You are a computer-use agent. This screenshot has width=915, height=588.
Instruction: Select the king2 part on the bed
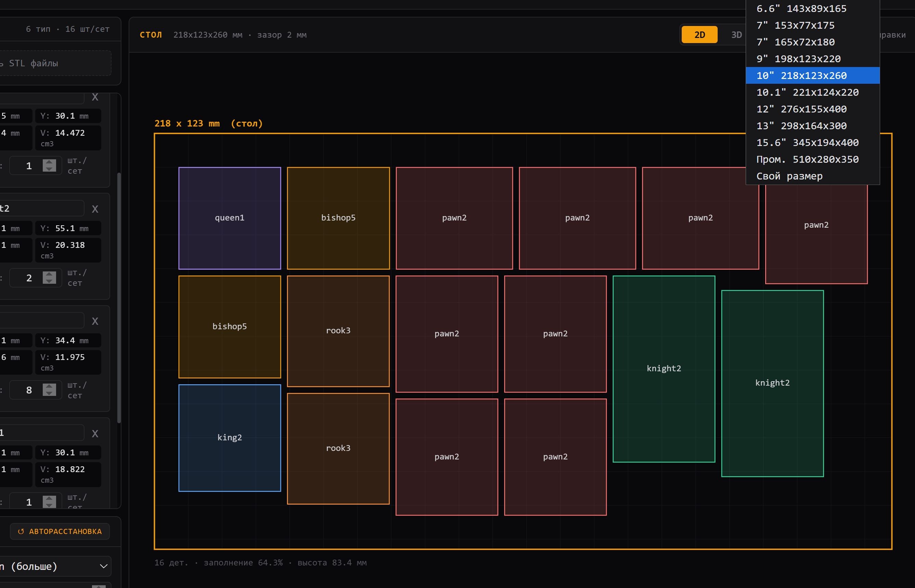click(x=229, y=438)
